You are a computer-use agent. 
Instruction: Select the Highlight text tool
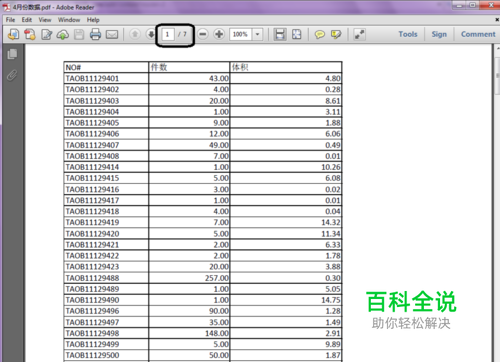pos(336,34)
